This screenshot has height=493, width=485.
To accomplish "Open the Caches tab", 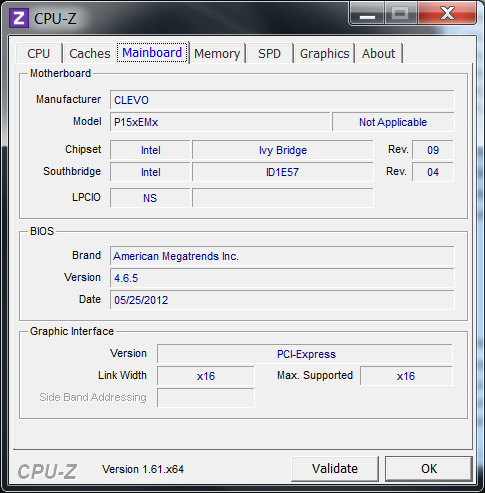I will click(90, 53).
